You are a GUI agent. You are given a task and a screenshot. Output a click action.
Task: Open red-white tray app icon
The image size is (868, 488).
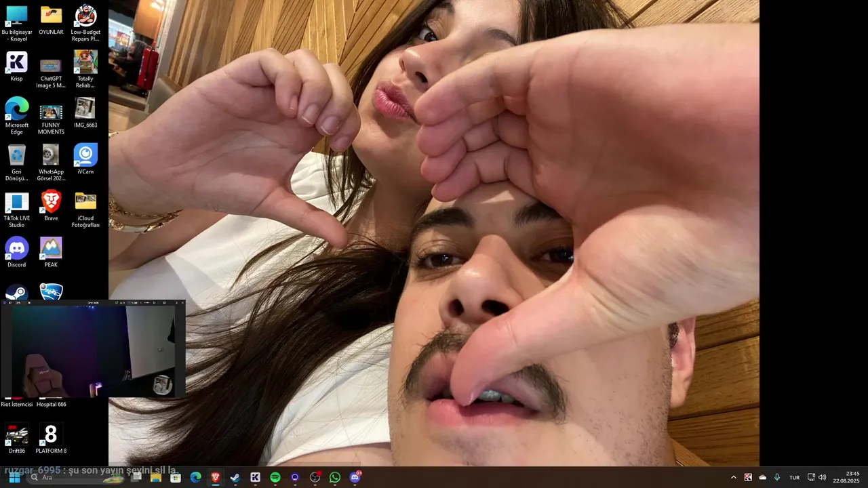(748, 477)
